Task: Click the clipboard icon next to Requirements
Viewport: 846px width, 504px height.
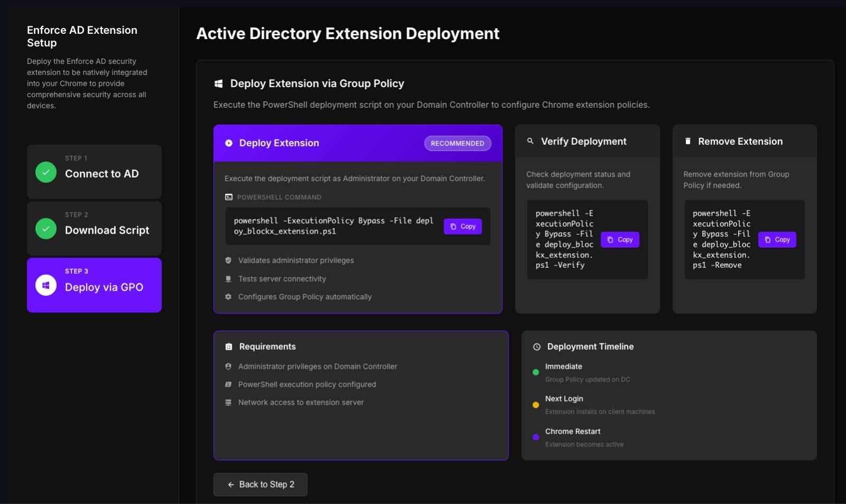Action: coord(229,347)
